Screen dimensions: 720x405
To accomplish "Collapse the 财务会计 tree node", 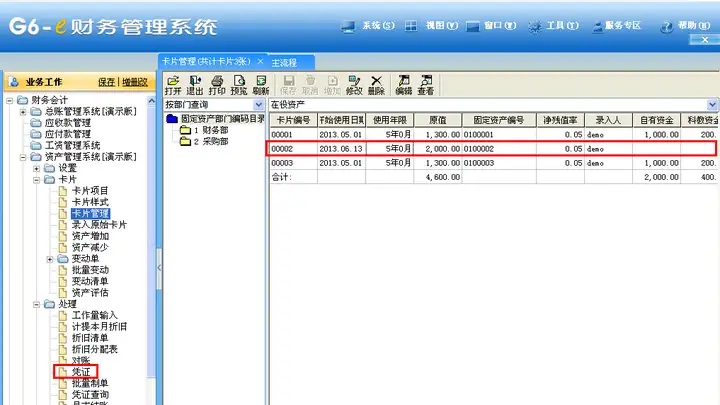I will click(x=9, y=100).
